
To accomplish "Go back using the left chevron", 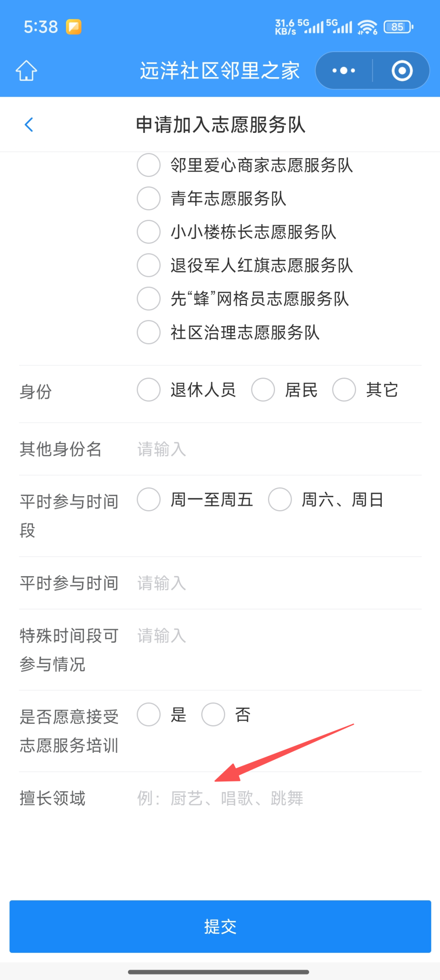I will click(29, 124).
